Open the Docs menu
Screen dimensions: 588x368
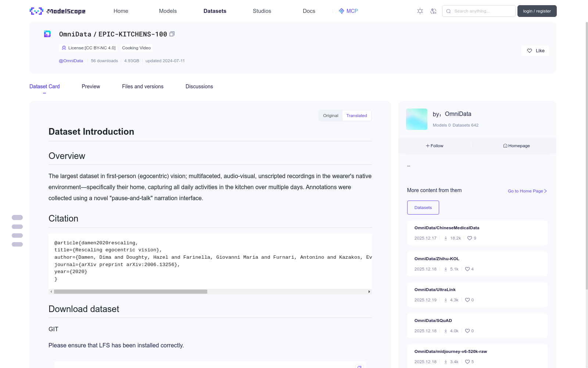[309, 11]
